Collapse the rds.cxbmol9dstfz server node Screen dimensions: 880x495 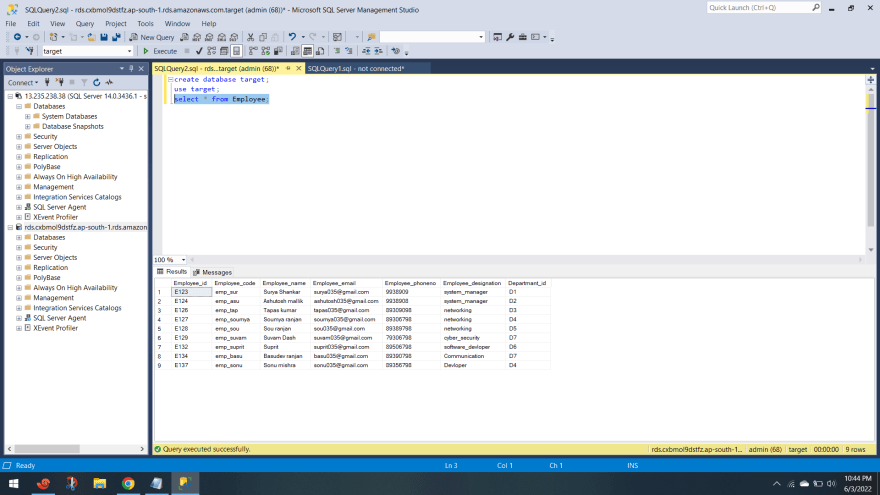[x=10, y=227]
